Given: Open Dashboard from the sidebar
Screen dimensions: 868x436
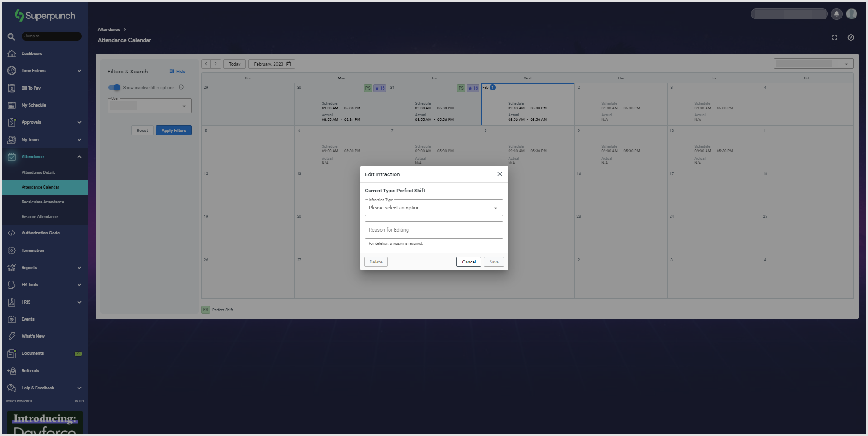Looking at the screenshot, I should tap(32, 54).
